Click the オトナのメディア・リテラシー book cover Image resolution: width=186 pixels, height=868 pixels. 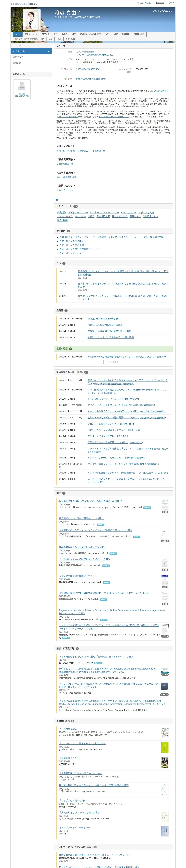click(x=165, y=831)
